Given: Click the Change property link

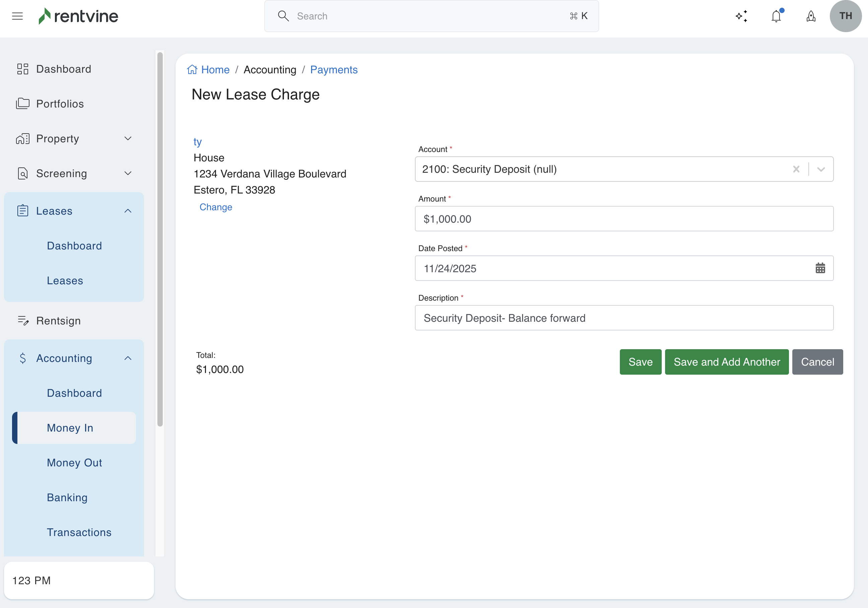Looking at the screenshot, I should [x=215, y=207].
